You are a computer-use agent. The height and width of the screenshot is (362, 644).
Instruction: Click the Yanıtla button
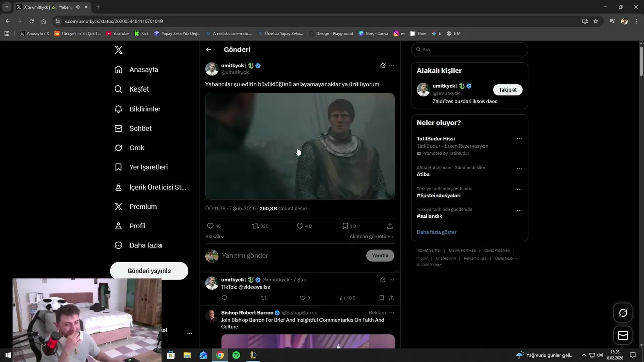tap(380, 255)
